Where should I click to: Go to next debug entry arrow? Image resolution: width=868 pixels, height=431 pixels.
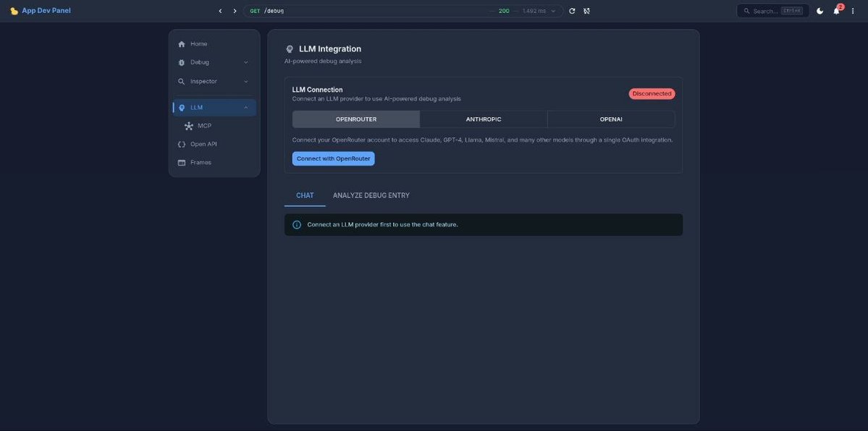(x=235, y=11)
